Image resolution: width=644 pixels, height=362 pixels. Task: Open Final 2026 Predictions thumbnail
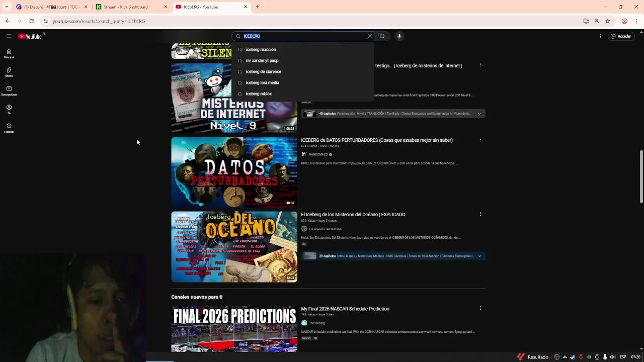coord(234,329)
